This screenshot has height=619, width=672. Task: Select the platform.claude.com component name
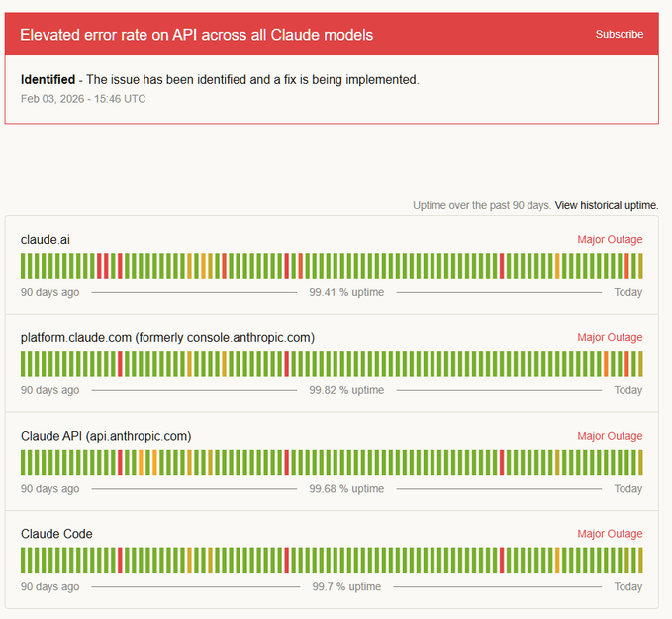pyautogui.click(x=167, y=338)
